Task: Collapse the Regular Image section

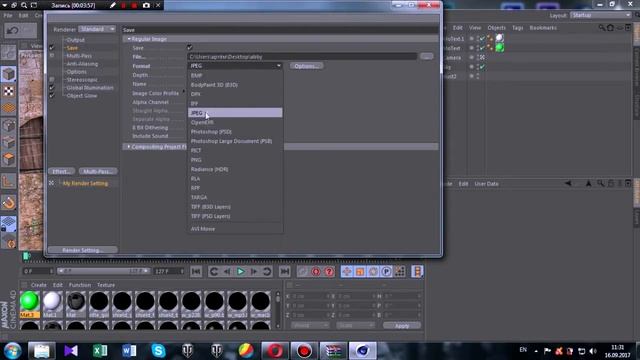Action: pyautogui.click(x=129, y=39)
